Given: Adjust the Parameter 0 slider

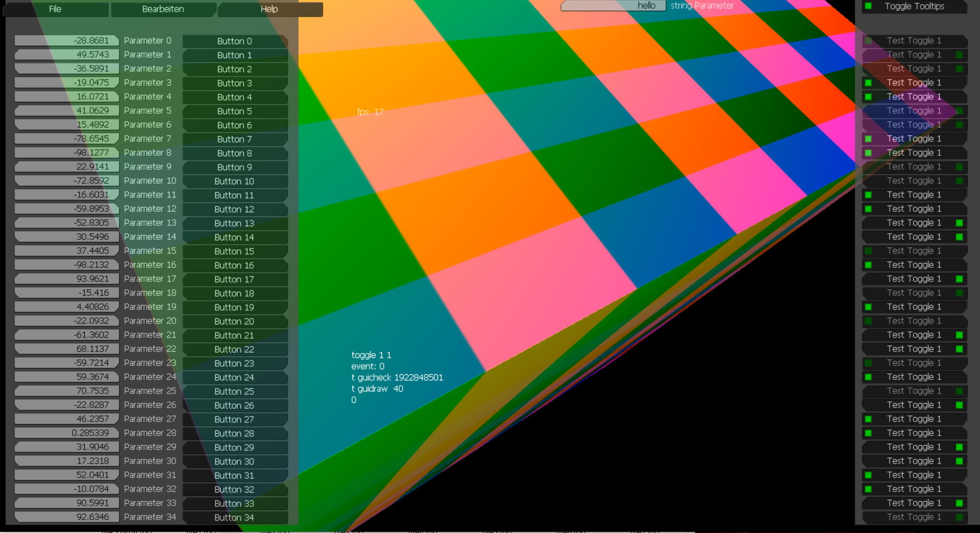Looking at the screenshot, I should (x=66, y=40).
